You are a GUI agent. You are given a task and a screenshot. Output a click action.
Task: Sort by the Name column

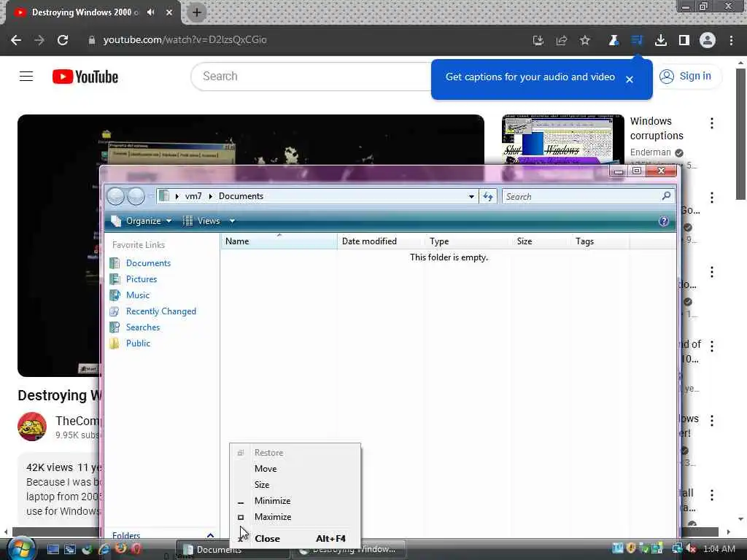click(279, 241)
